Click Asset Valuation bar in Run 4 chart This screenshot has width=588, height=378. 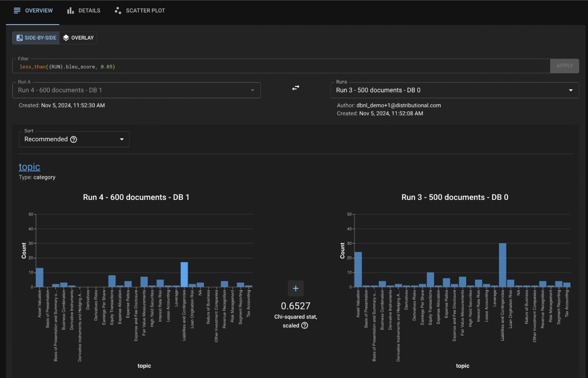tap(40, 277)
